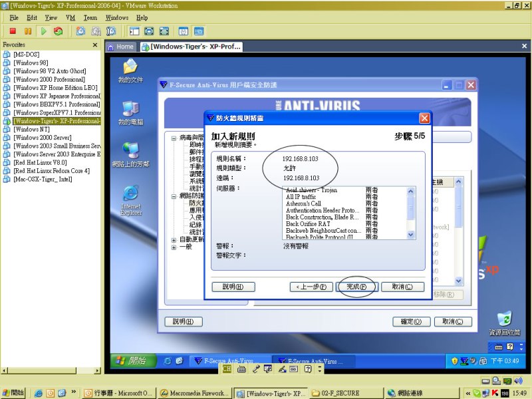Open the File menu
Image resolution: width=532 pixels, height=399 pixels.
click(14, 18)
